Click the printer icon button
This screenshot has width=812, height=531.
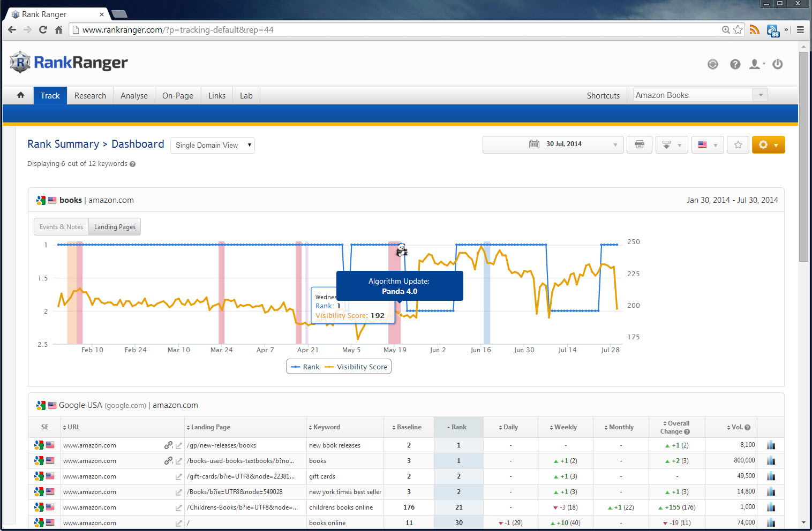(639, 145)
